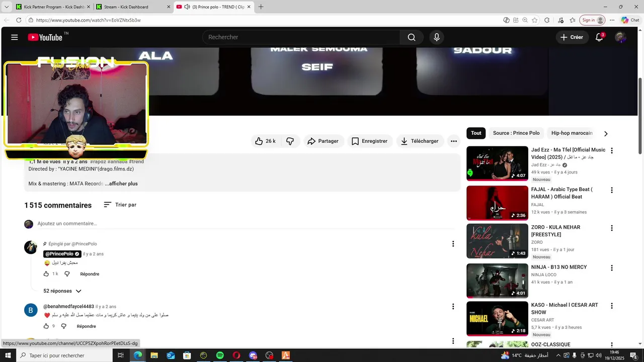Click taskbar search box Taper ici
644x362 pixels.
click(x=64, y=355)
